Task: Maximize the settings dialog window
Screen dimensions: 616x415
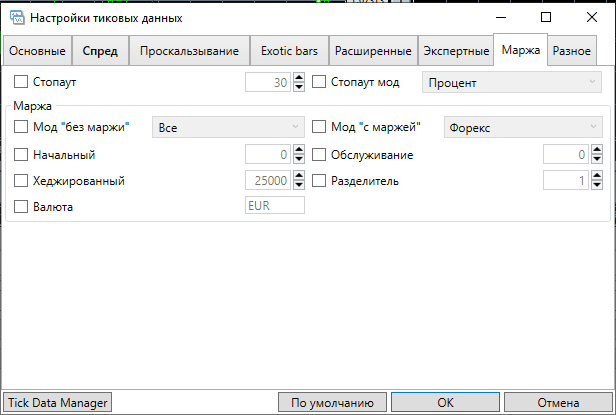Action: 546,17
